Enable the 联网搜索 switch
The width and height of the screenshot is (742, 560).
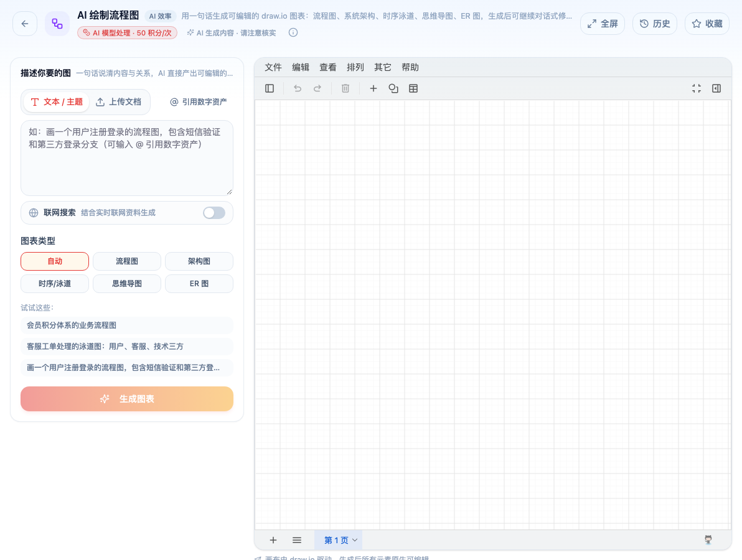click(x=214, y=213)
